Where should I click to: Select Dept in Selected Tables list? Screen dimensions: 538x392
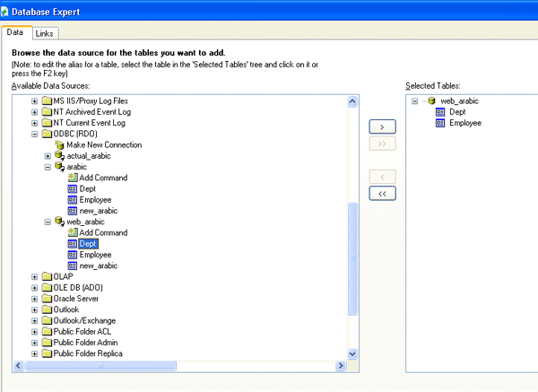(x=457, y=112)
